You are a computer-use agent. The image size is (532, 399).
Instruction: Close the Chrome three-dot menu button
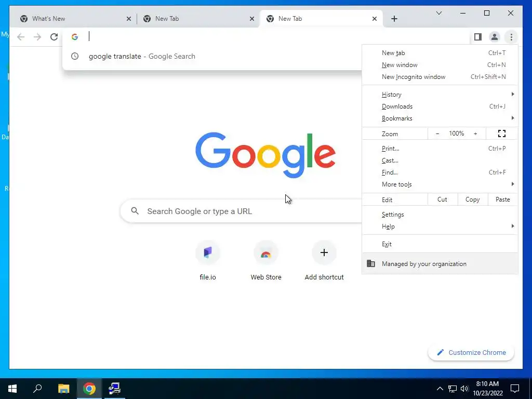pos(511,37)
